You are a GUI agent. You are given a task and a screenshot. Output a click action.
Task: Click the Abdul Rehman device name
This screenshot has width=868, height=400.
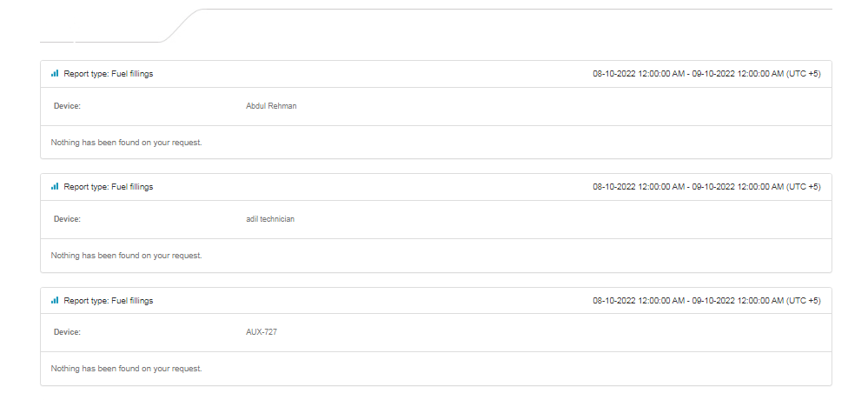point(271,106)
